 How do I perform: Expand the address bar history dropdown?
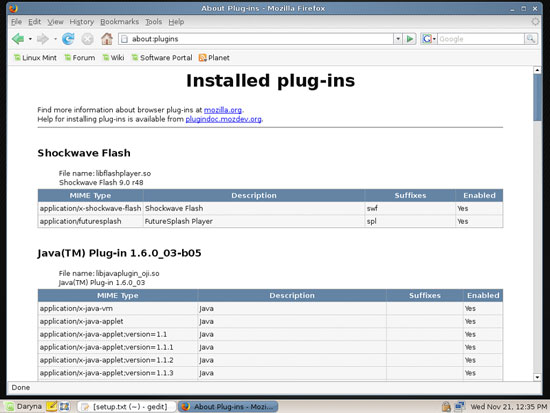click(398, 39)
